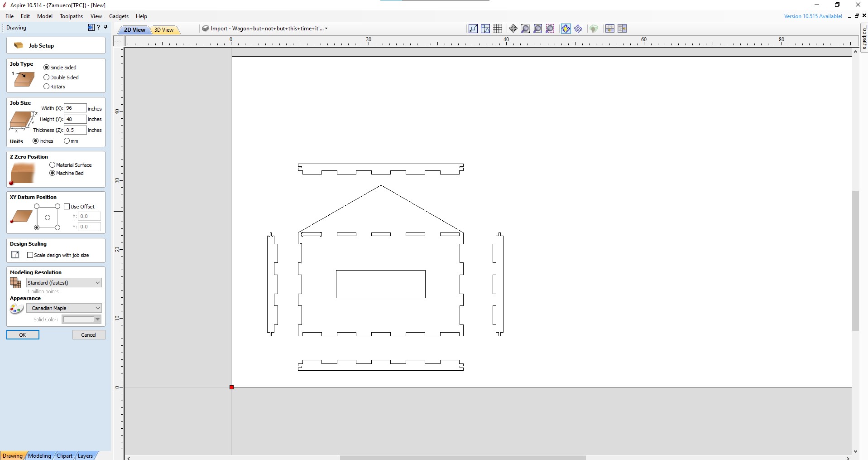The width and height of the screenshot is (868, 460).
Task: Switch to the 3D View tab
Action: [164, 30]
